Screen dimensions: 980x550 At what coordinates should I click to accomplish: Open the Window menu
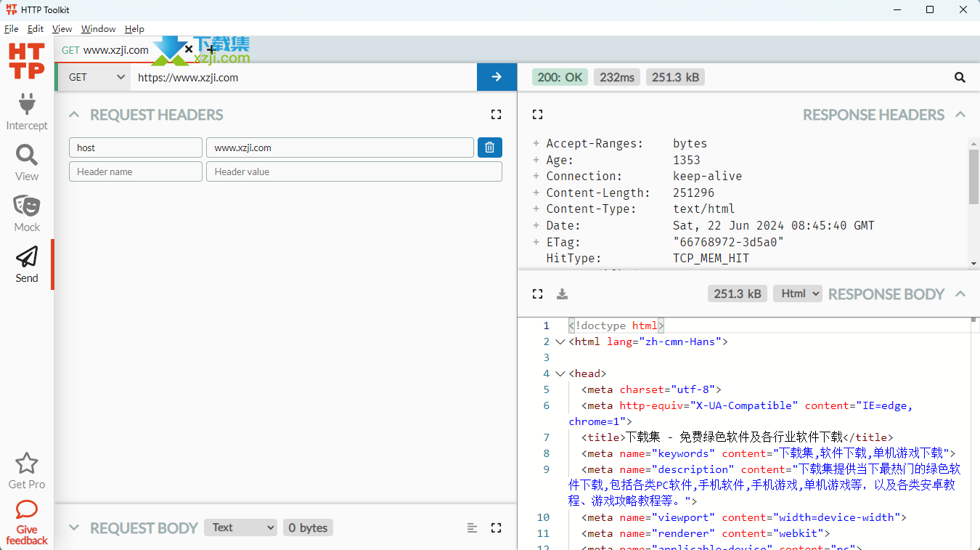pos(99,29)
